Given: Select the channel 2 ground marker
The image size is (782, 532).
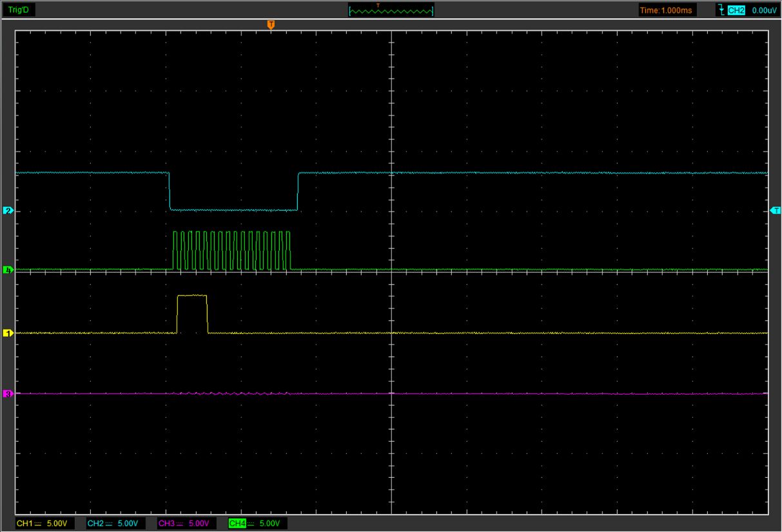Looking at the screenshot, I should [x=8, y=211].
